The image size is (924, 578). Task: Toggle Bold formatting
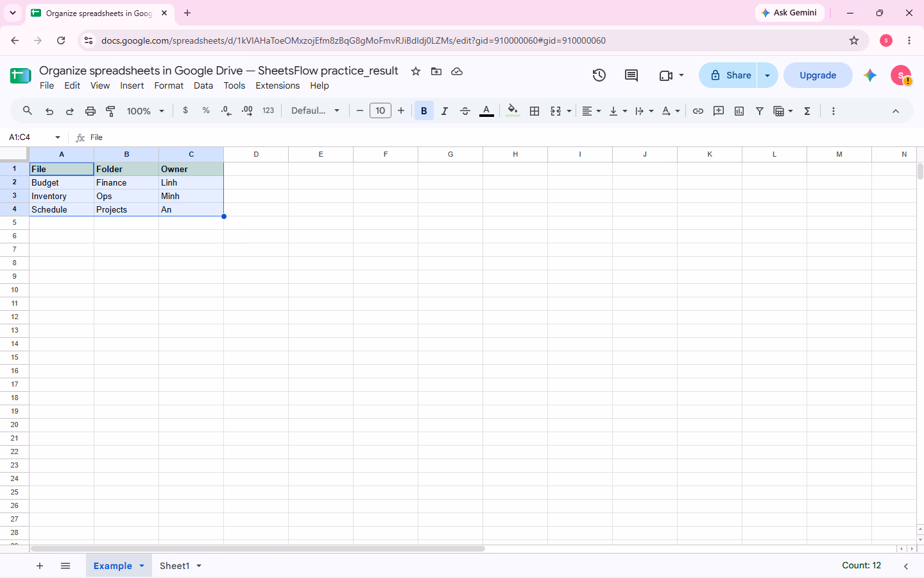pyautogui.click(x=424, y=111)
